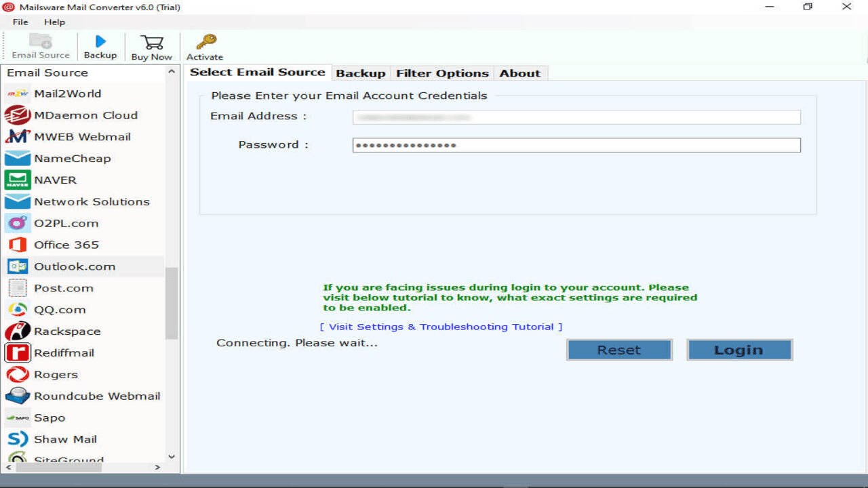The height and width of the screenshot is (488, 868).
Task: Click the down arrow of source list scrollbar
Action: [172, 457]
